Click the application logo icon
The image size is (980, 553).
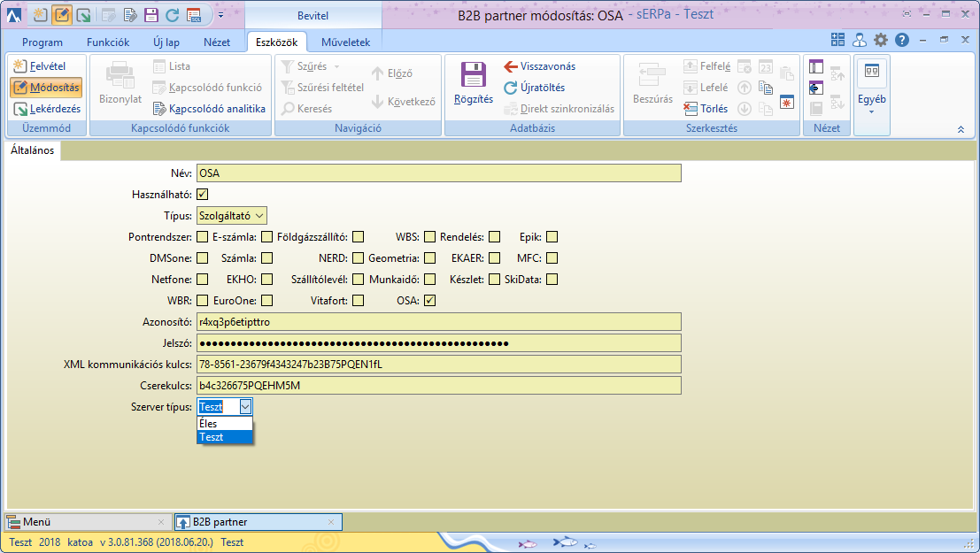(14, 15)
